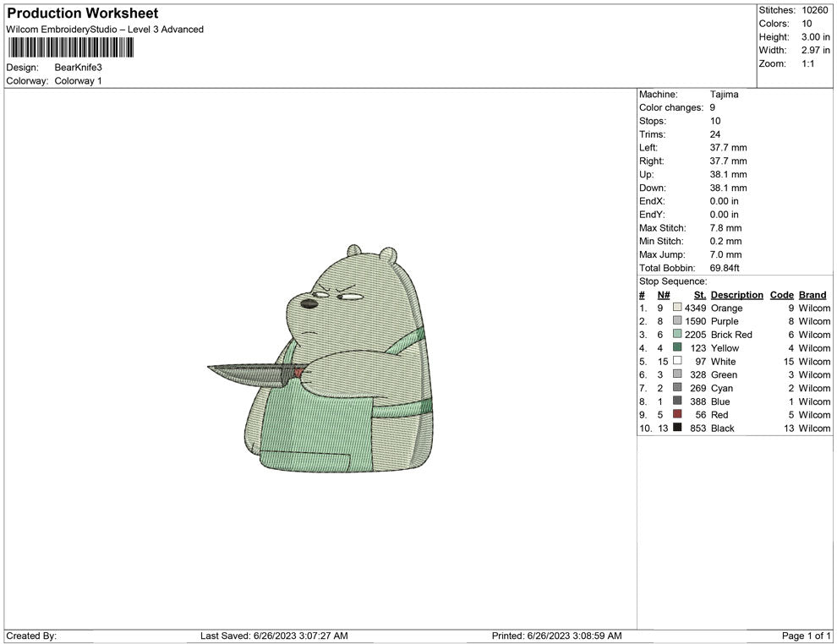Click the Stop Sequence heading

point(673,281)
